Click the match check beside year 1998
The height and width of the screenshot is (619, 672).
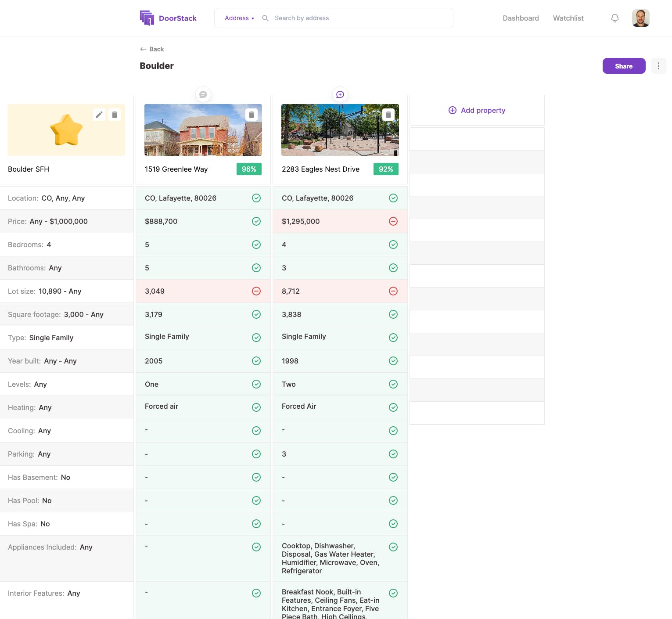click(x=393, y=361)
